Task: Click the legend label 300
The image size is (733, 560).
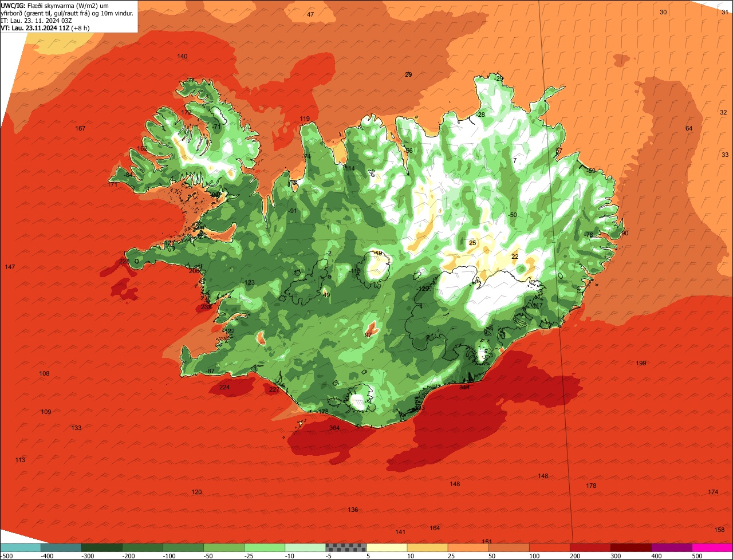Action: 616,555
